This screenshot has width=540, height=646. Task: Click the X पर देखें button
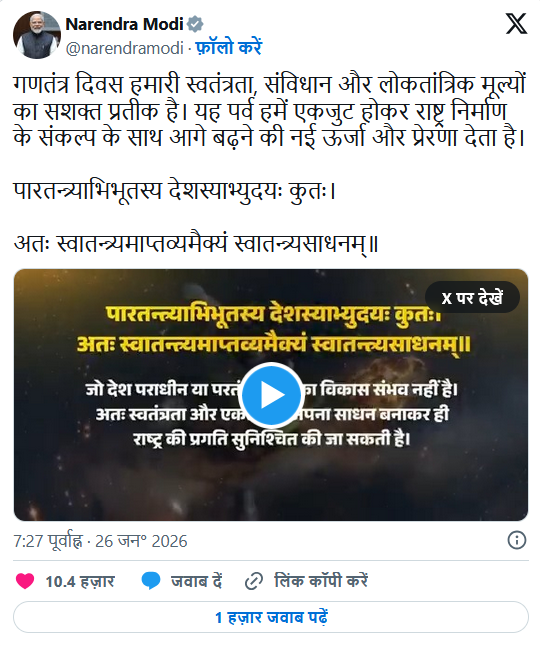coord(472,298)
